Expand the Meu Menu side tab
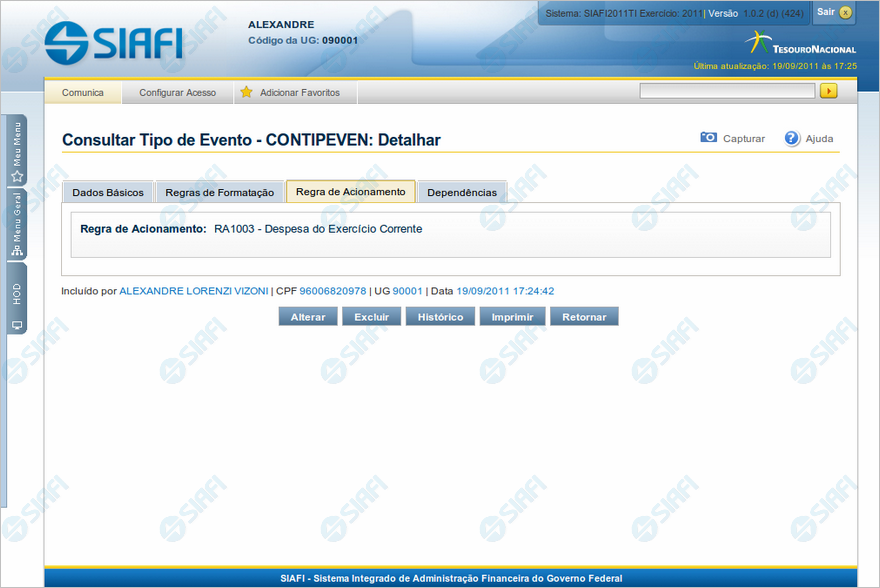This screenshot has height=588, width=880. tap(17, 151)
